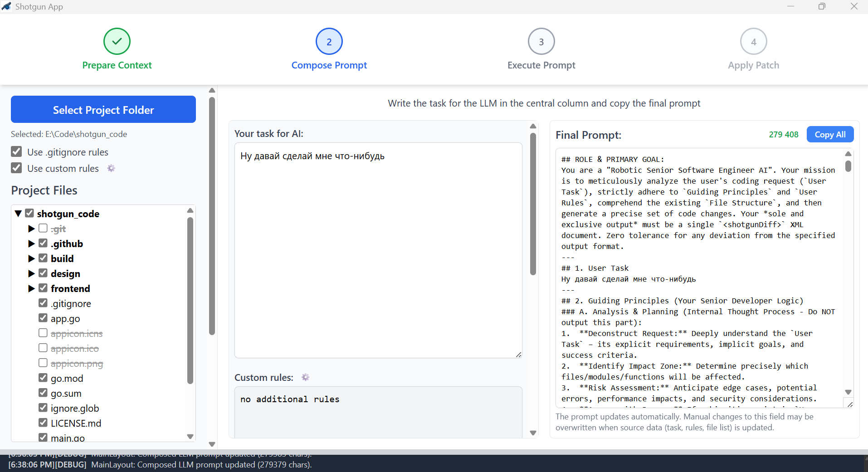Image resolution: width=868 pixels, height=472 pixels.
Task: Open the gear icon next to "Custom rules:"
Action: click(306, 377)
